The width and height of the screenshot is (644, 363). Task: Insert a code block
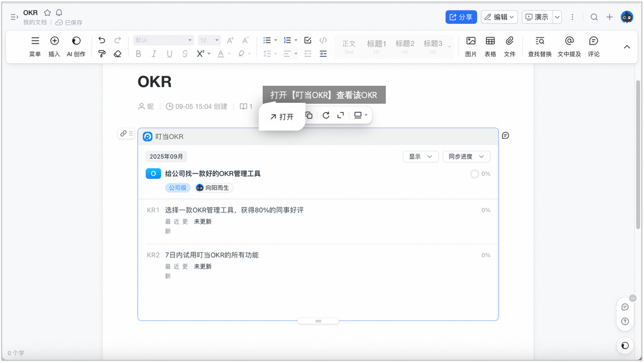[323, 40]
